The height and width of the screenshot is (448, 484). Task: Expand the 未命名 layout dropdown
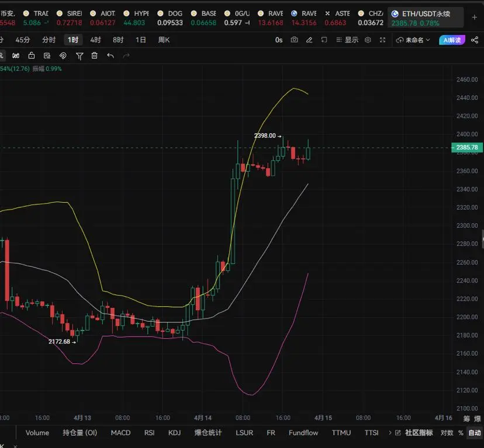[413, 40]
